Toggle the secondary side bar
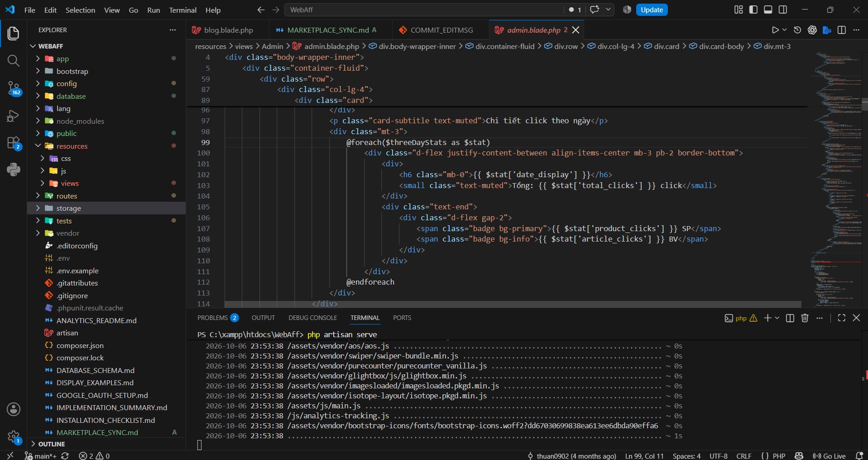The image size is (868, 460). (782, 10)
